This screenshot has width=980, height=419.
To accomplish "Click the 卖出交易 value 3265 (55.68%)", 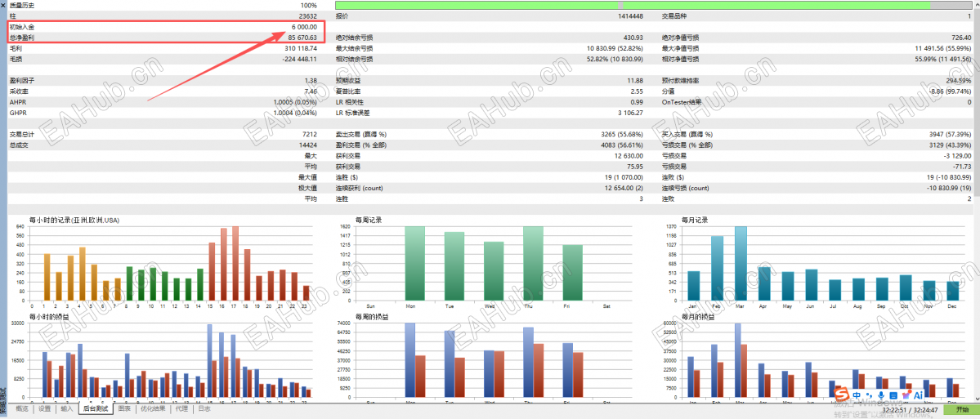I will click(x=621, y=134).
